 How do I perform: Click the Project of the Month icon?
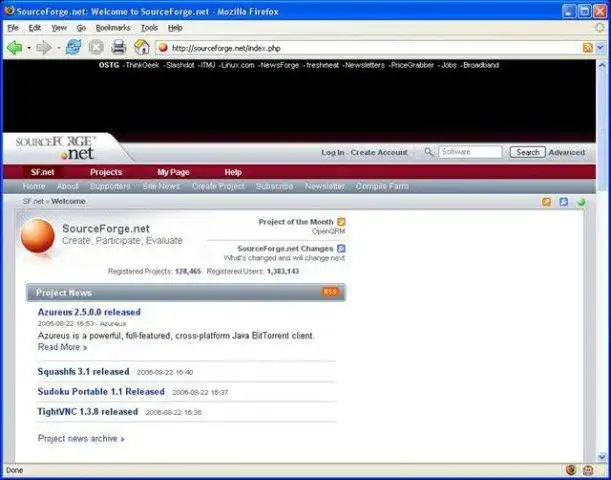341,222
